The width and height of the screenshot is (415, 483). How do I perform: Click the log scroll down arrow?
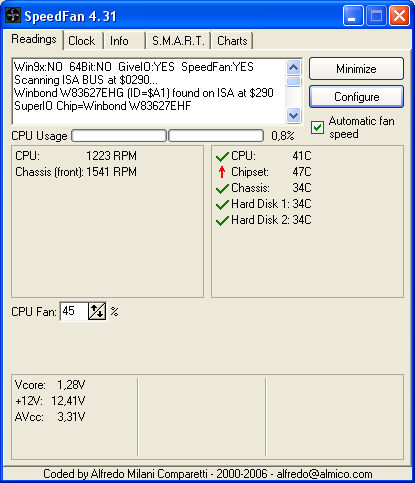pyautogui.click(x=294, y=115)
